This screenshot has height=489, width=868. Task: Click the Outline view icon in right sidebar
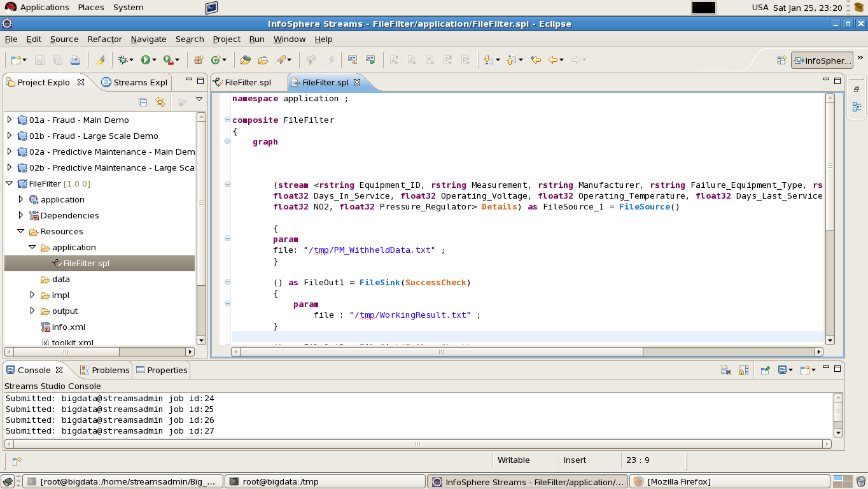(x=857, y=106)
